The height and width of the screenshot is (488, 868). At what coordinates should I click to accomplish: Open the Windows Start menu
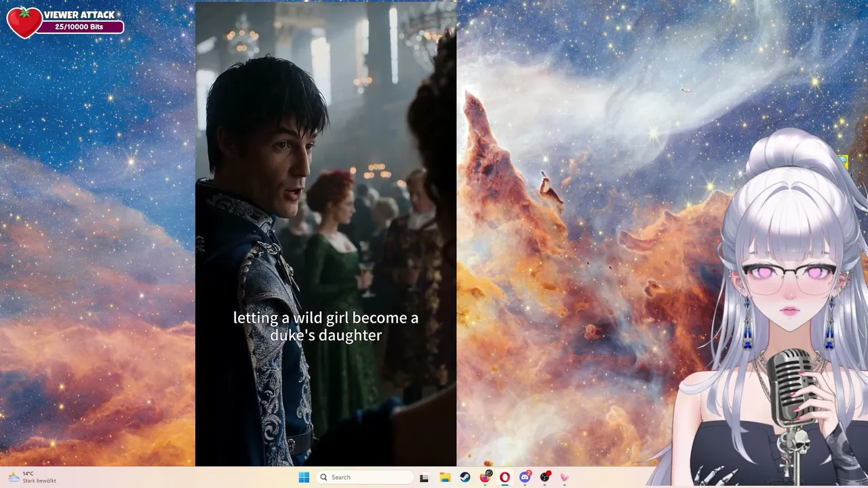point(304,477)
